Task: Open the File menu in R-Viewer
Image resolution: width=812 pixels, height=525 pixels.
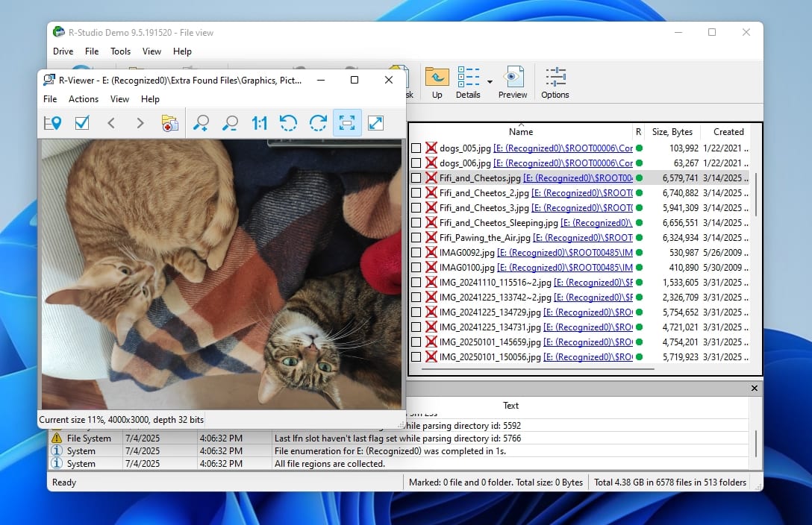Action: 50,98
